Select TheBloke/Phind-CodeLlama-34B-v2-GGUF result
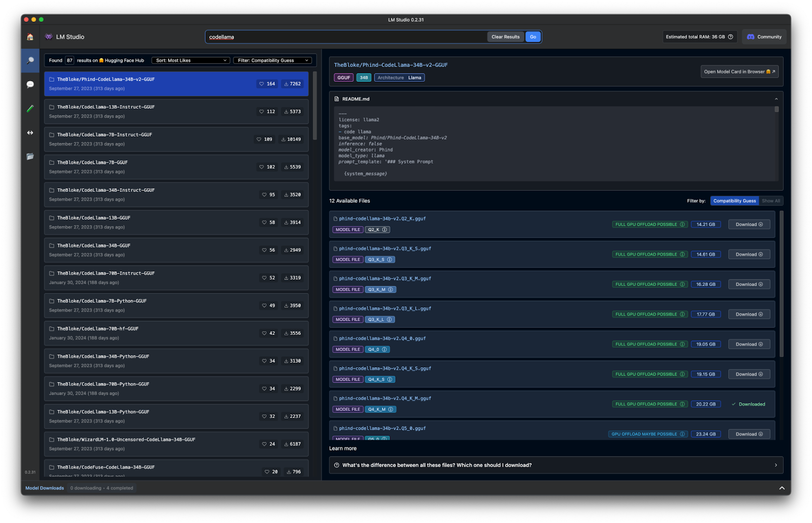 (176, 84)
